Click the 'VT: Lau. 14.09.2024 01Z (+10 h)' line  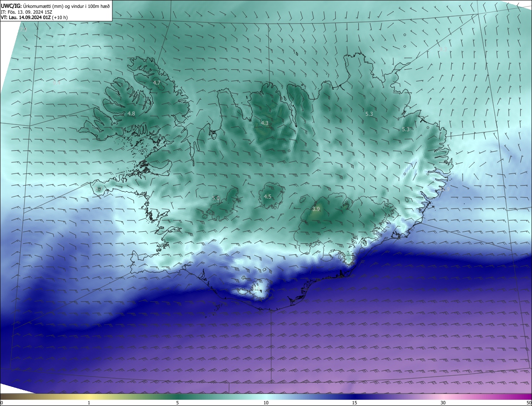tap(34, 18)
